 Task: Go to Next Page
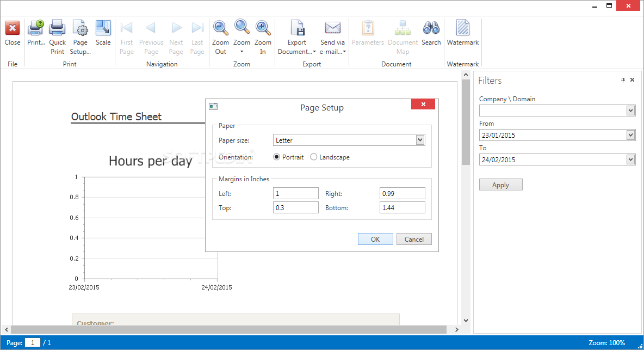point(176,28)
